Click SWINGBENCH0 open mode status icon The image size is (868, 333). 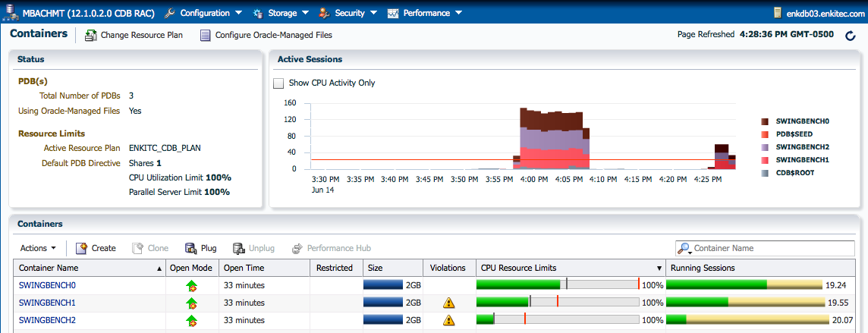pos(192,286)
